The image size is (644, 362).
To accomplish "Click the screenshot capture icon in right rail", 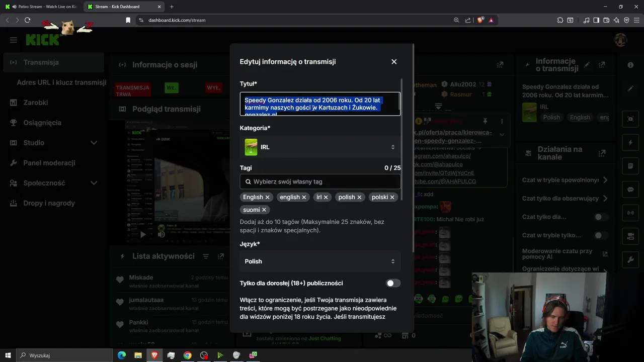I will point(630,119).
